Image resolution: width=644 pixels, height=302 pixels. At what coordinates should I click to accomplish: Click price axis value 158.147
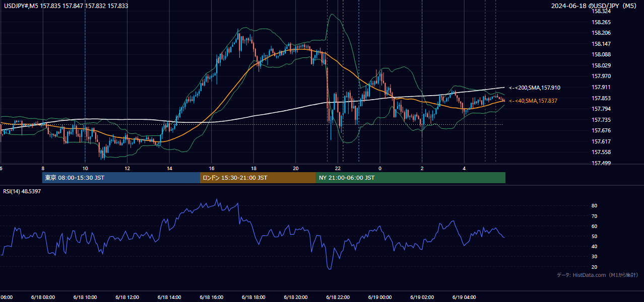tap(601, 44)
